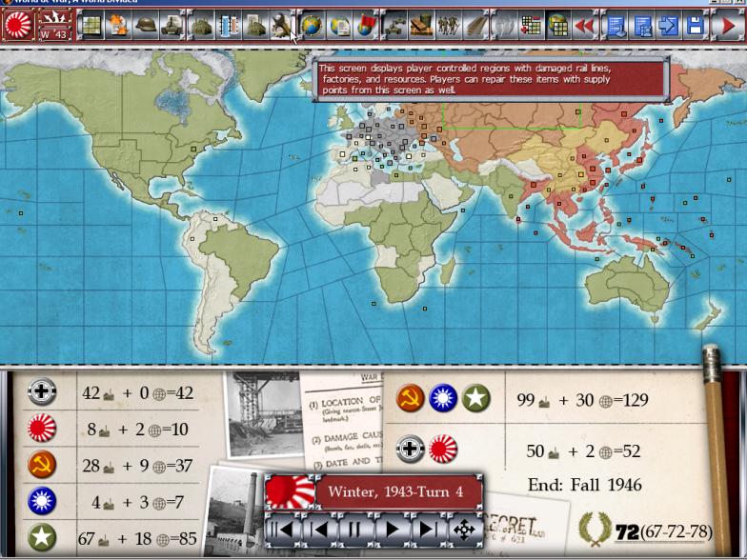Click the factory with document icon
The width and height of the screenshot is (747, 560).
pos(255,25)
